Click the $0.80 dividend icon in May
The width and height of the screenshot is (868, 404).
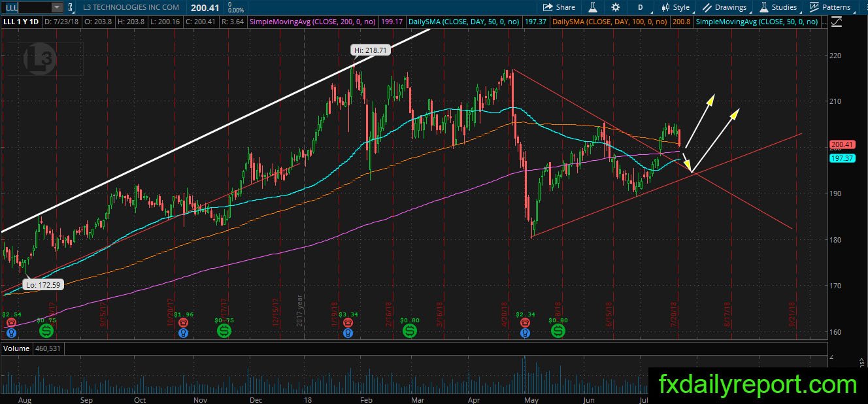point(558,331)
